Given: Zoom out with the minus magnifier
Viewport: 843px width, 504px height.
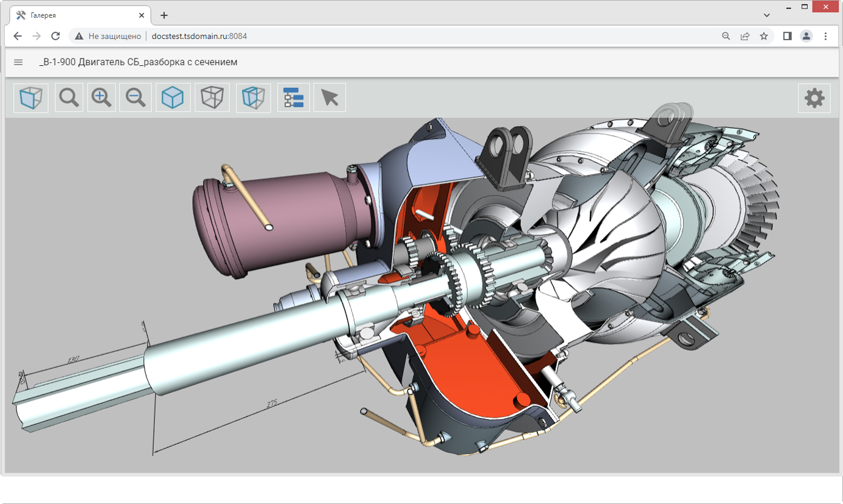Looking at the screenshot, I should tap(135, 98).
